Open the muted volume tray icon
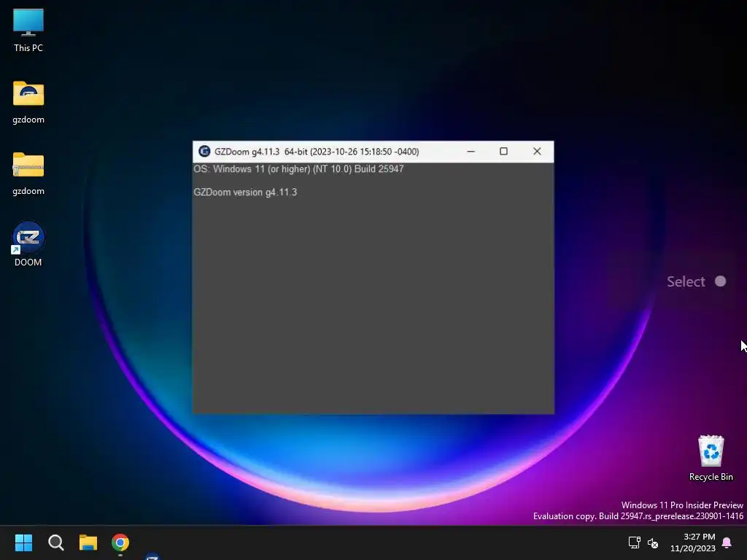This screenshot has width=747, height=560. click(653, 542)
